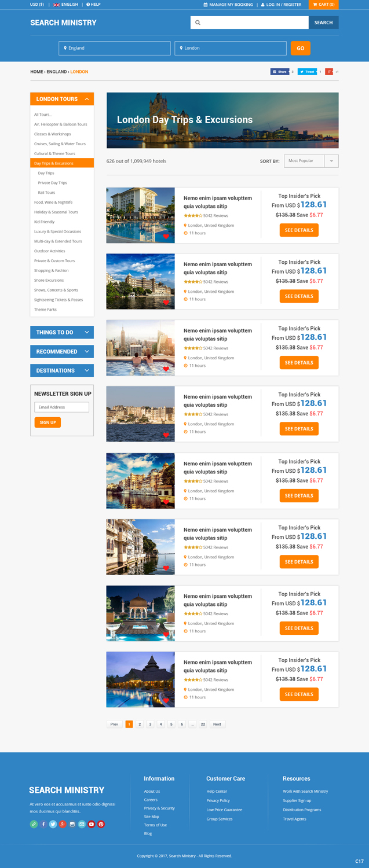Select Private Day Trips subcategory

point(53,183)
